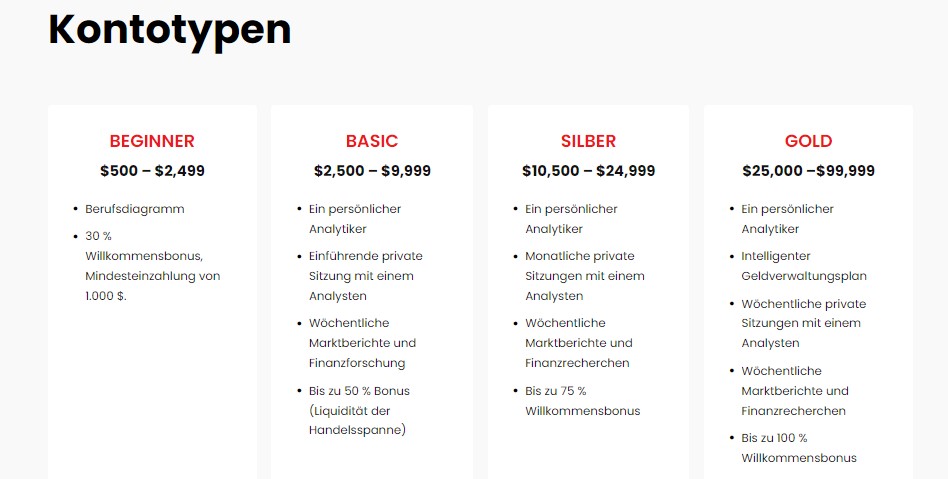The width and height of the screenshot is (948, 479).
Task: Click the Kontotypen page heading
Action: [x=170, y=30]
